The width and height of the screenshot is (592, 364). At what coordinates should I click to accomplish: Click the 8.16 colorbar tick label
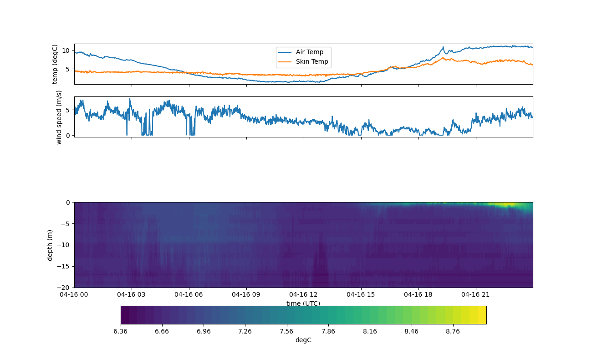[370, 331]
